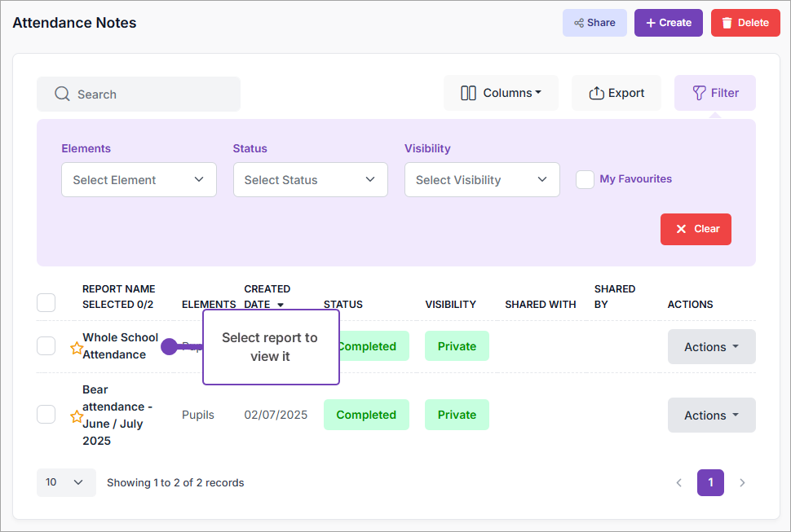Image resolution: width=791 pixels, height=532 pixels.
Task: Click the Export upload icon
Action: tap(594, 92)
